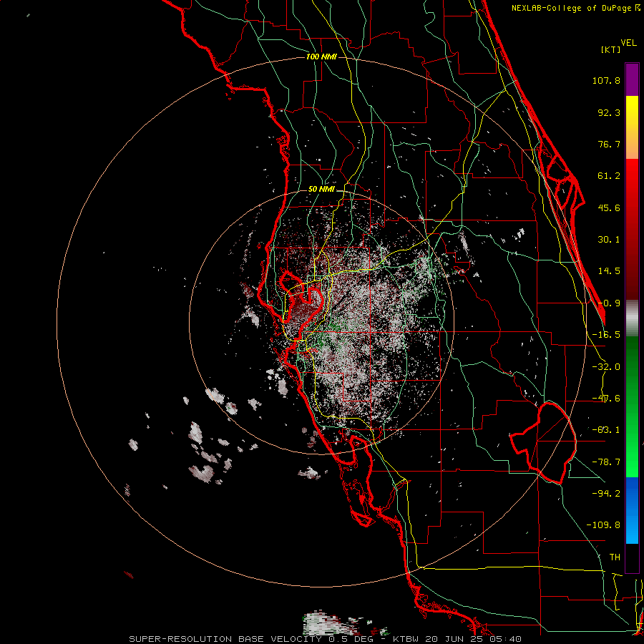Screen dimensions: 644x644
Task: Select the -47.6 scale value
Action: (x=606, y=399)
